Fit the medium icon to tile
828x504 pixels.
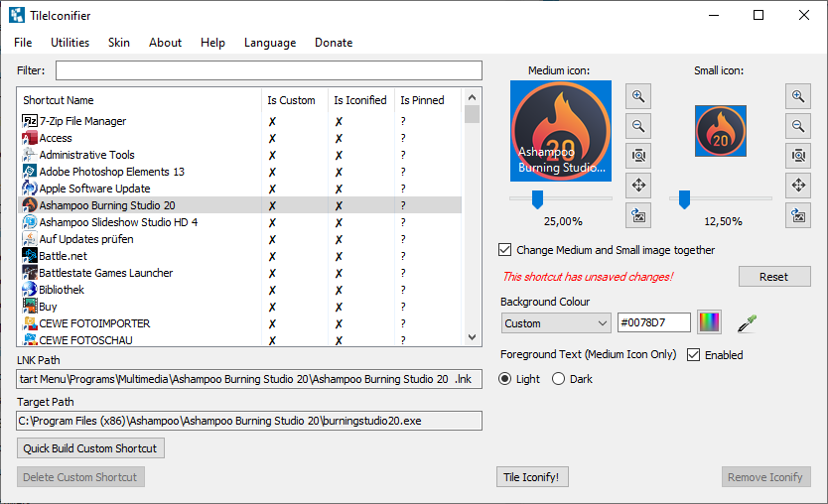pos(638,156)
